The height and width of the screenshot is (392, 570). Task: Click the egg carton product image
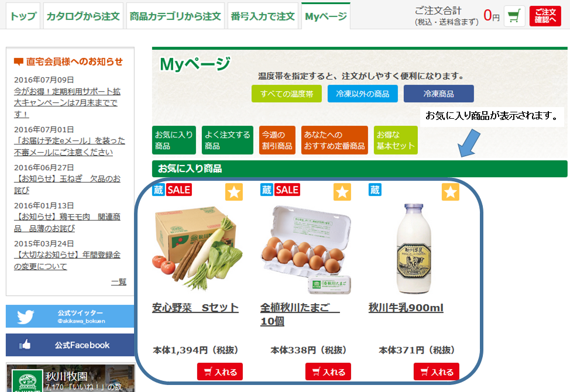306,249
